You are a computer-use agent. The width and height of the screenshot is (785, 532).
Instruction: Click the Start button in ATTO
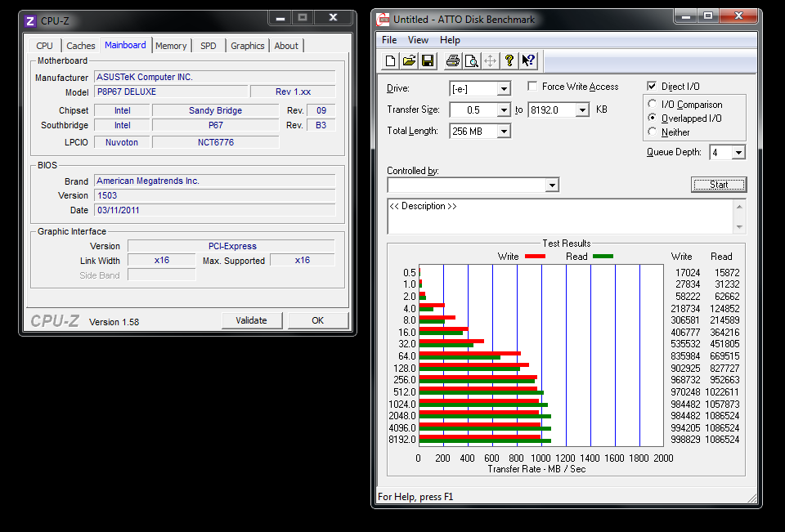coord(719,185)
